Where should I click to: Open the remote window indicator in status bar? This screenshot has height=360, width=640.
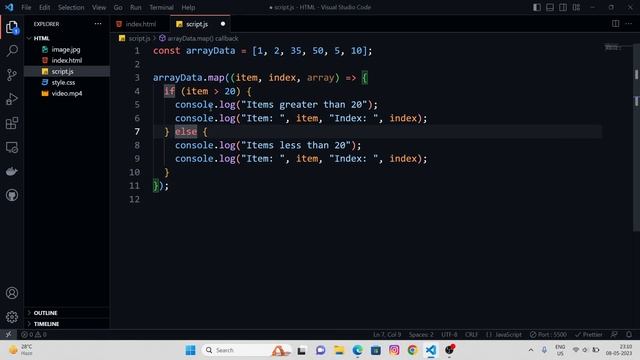8,334
